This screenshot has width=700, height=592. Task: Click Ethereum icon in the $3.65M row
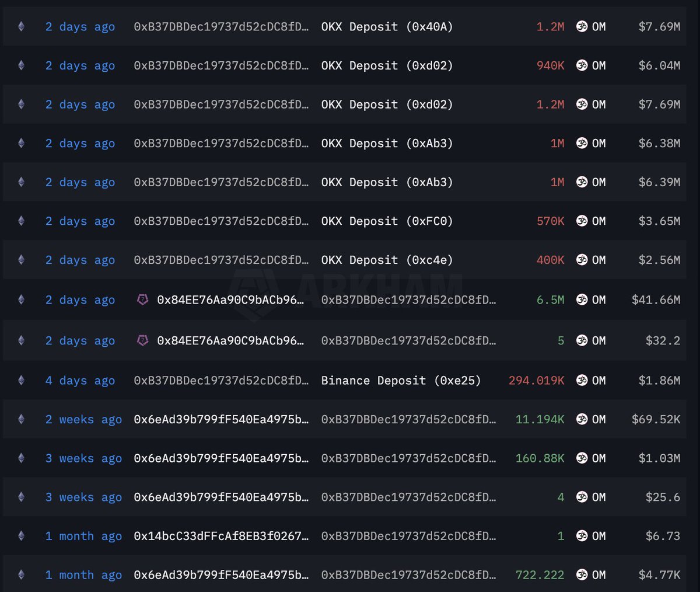(x=21, y=221)
